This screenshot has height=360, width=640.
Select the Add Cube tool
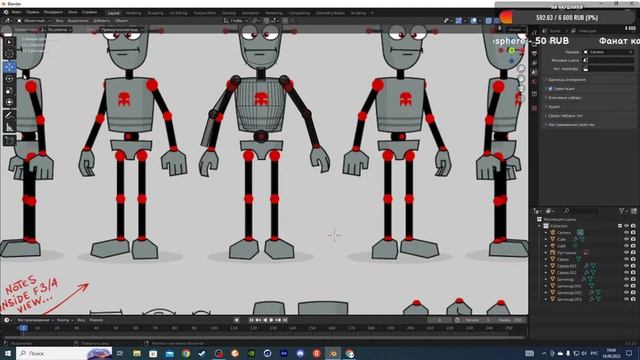pos(9,141)
